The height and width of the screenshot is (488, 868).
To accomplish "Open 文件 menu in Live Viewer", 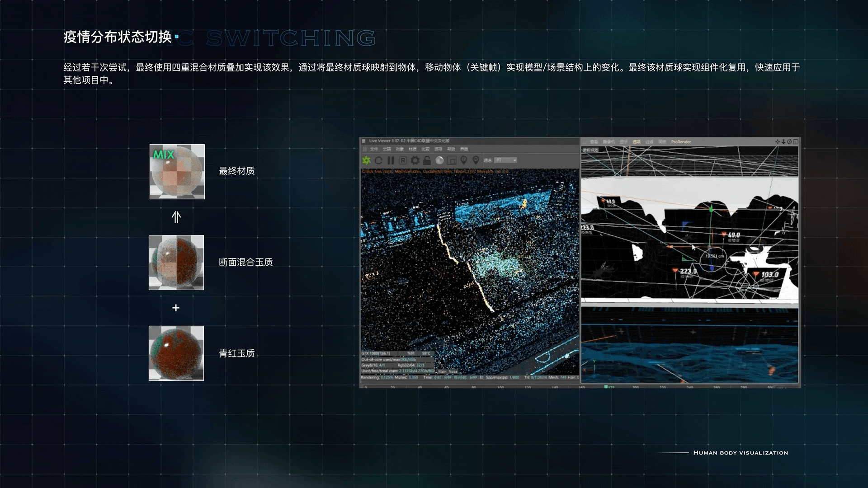I will (374, 149).
